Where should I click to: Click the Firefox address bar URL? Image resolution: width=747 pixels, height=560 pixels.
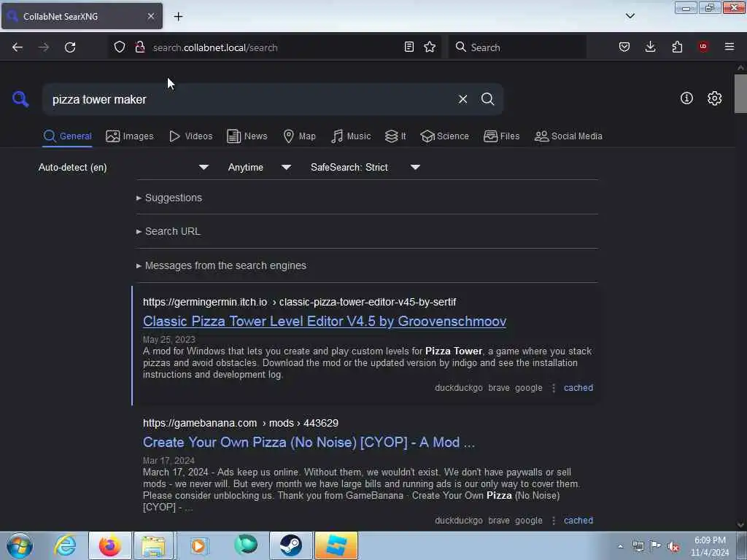[x=215, y=47]
